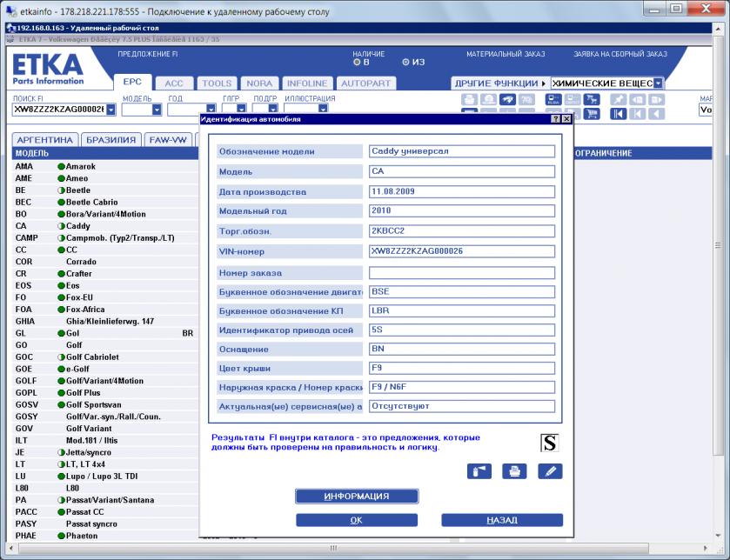Open the TOOLS tab
This screenshot has width=730, height=560.
[217, 83]
